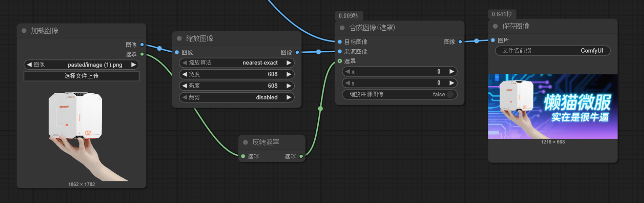Viewport: 644px width, 203px height.
Task: Click the link midpoint between 加载图像 and 缩放图像
Action: click(160, 48)
